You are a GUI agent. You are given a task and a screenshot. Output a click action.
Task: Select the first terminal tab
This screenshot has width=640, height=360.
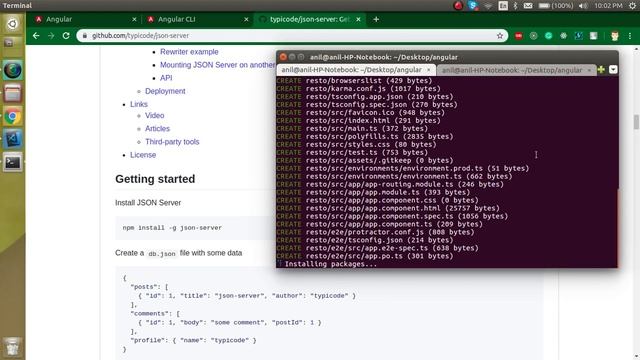coord(356,70)
